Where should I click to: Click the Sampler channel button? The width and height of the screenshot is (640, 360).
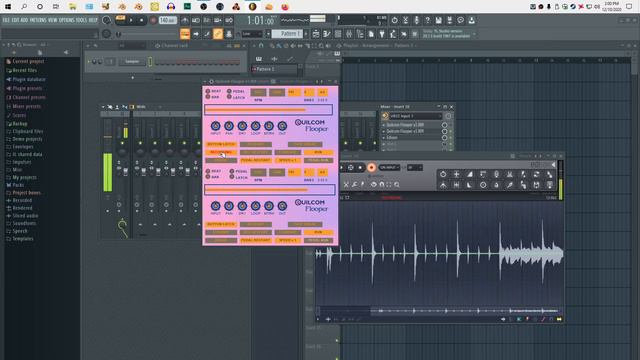point(132,62)
